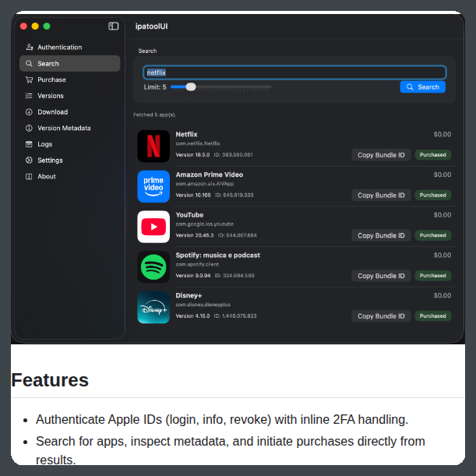Click the Amazon Prime Video app icon
The height and width of the screenshot is (476, 476).
click(x=153, y=186)
